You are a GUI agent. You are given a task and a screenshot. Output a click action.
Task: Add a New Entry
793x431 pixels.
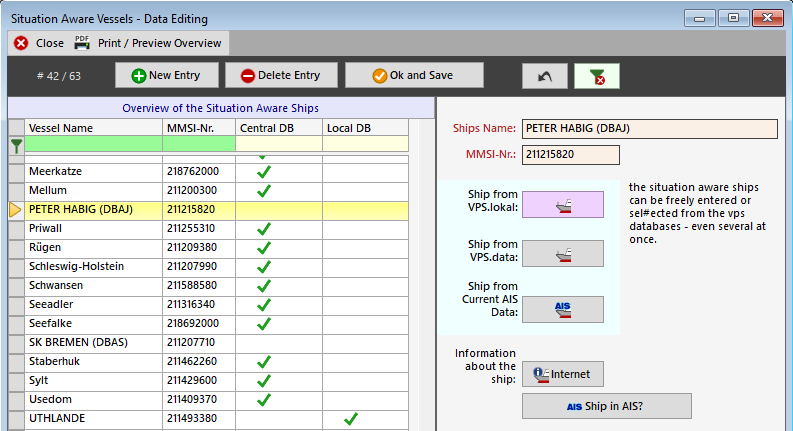coord(165,75)
